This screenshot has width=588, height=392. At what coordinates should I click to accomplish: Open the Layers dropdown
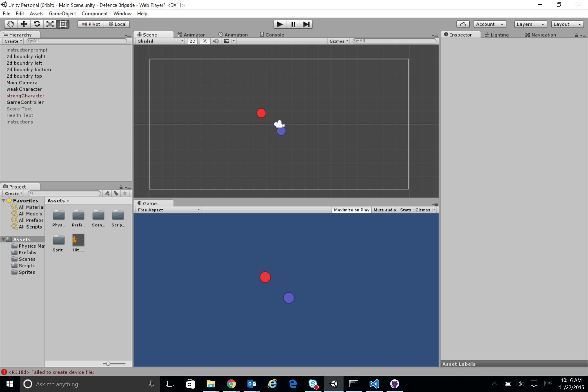[531, 24]
